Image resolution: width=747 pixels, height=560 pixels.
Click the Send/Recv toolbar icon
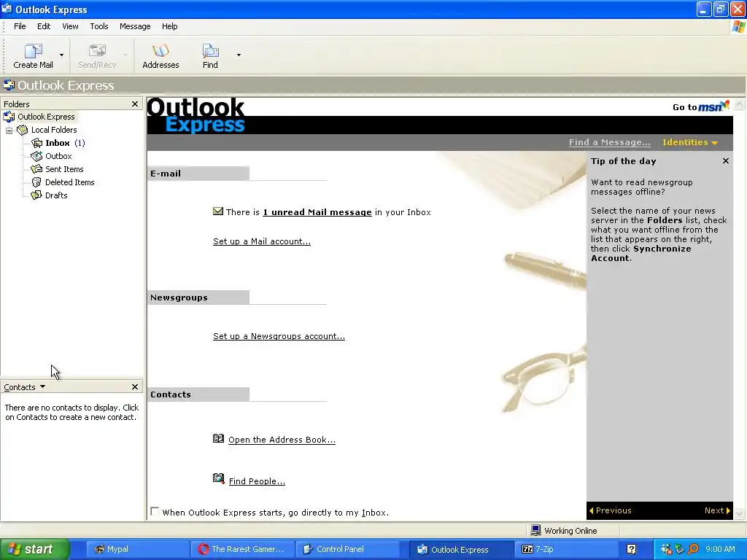tap(97, 50)
